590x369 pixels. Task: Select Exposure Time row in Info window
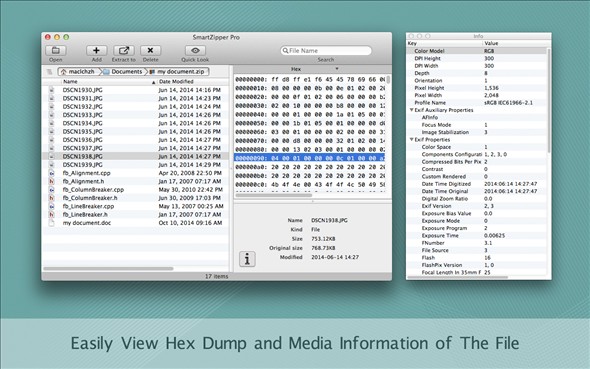tap(477, 235)
